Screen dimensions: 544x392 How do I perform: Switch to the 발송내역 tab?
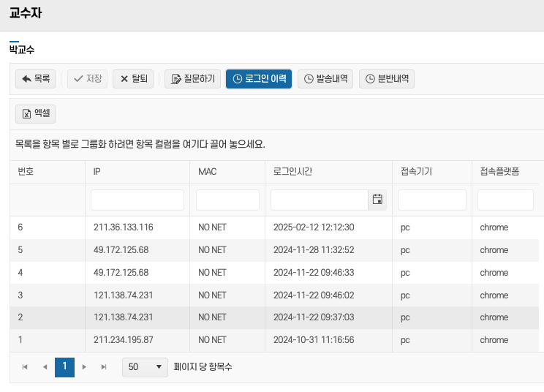point(325,79)
